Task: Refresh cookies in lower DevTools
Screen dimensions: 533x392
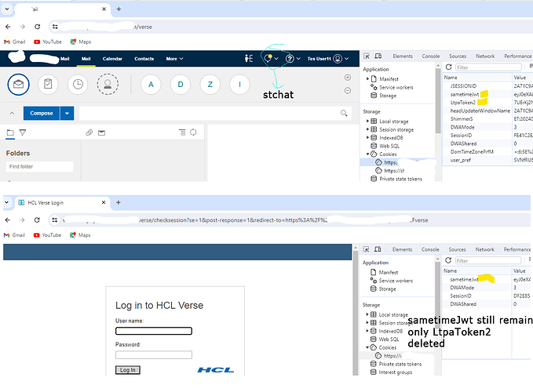Action: click(x=448, y=260)
